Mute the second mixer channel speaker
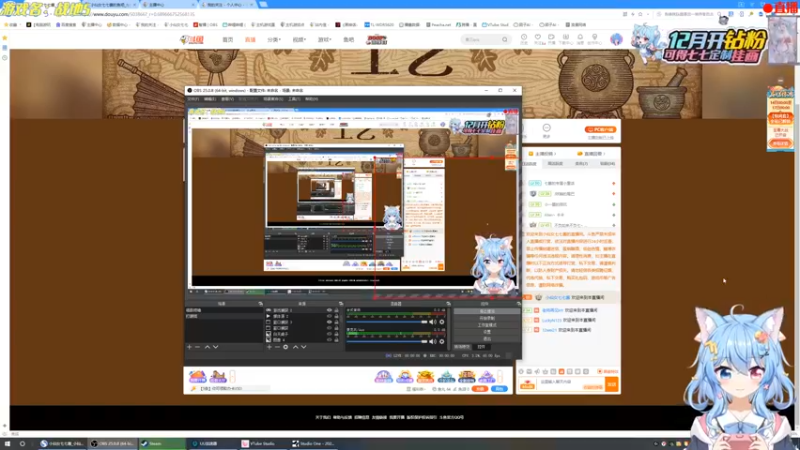 pos(432,342)
